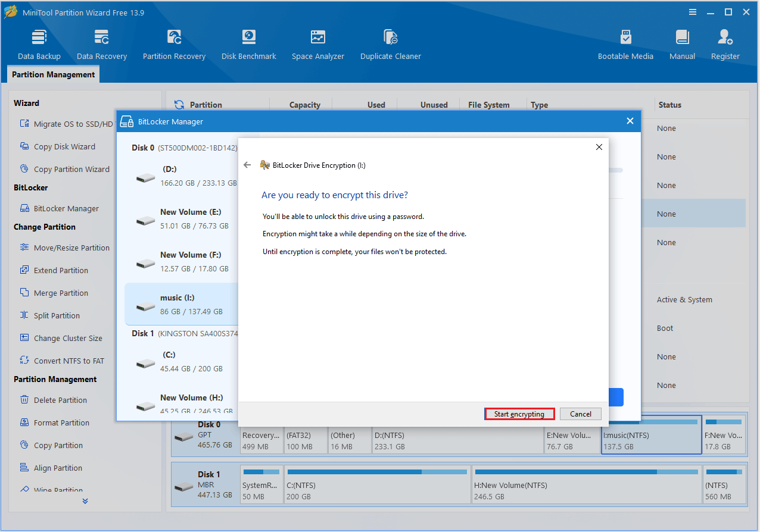Viewport: 760px width, 532px height.
Task: Create Bootable Media
Action: pyautogui.click(x=625, y=45)
